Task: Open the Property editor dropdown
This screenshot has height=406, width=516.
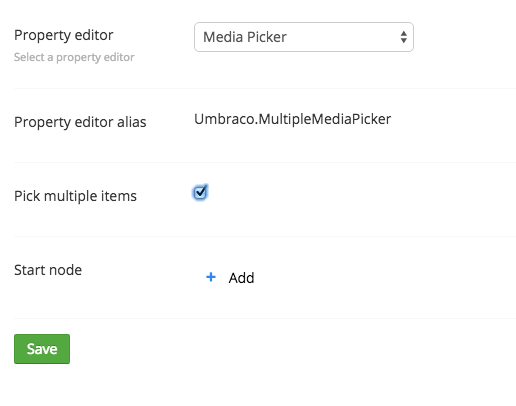Action: [x=304, y=37]
